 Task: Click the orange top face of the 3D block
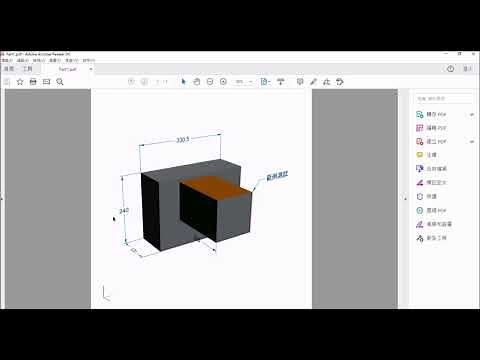pos(216,188)
